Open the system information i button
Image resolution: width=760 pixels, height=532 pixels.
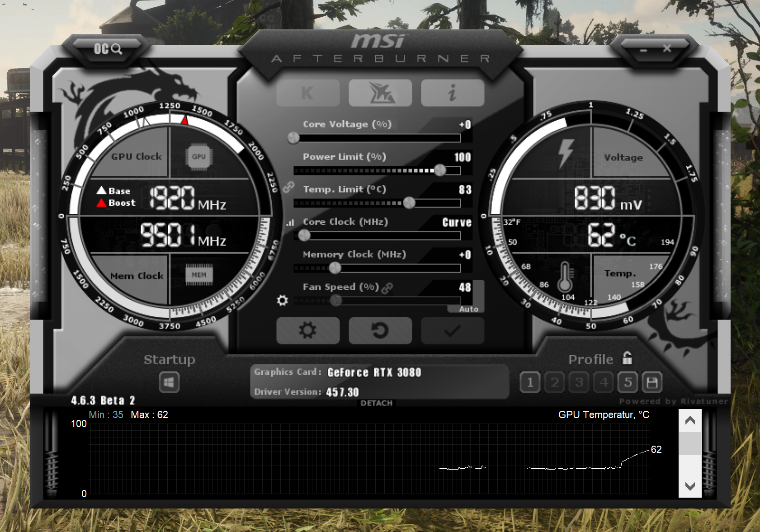[x=453, y=93]
